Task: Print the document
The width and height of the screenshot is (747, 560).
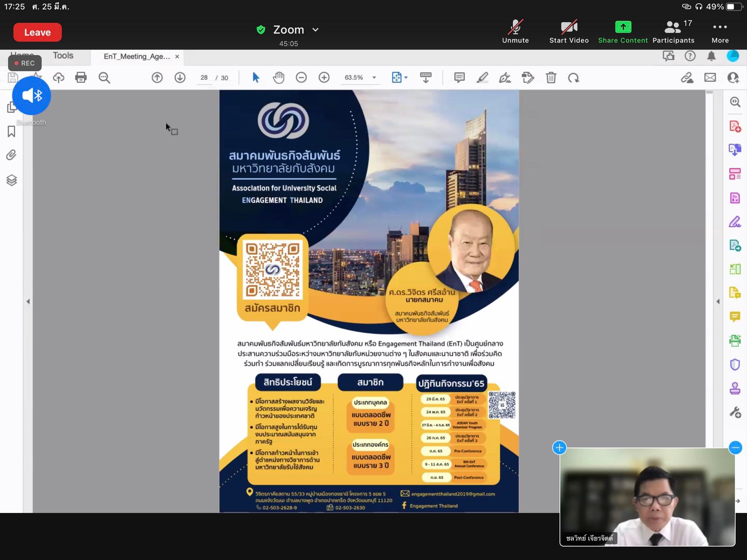Action: (x=81, y=78)
